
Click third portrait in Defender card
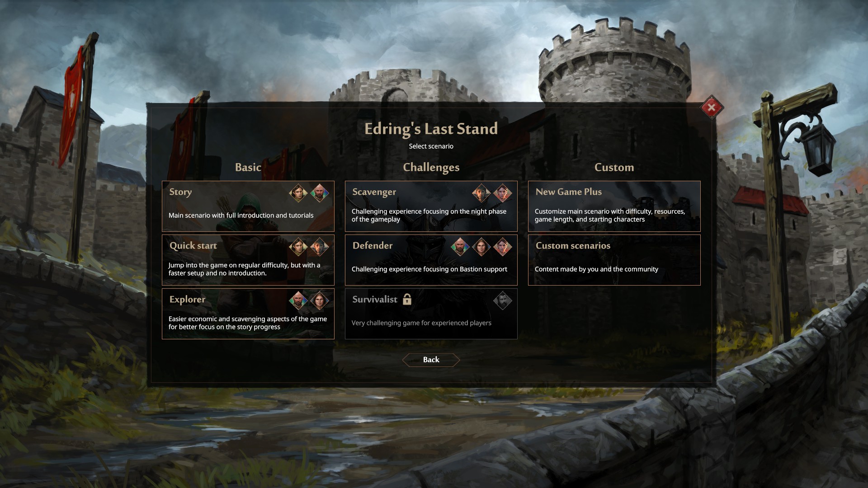click(502, 247)
